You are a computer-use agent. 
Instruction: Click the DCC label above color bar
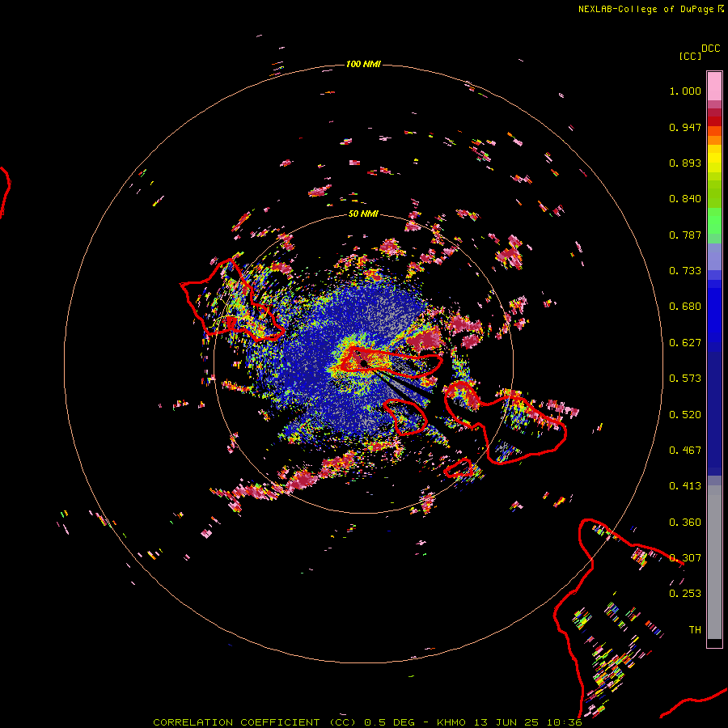(711, 49)
